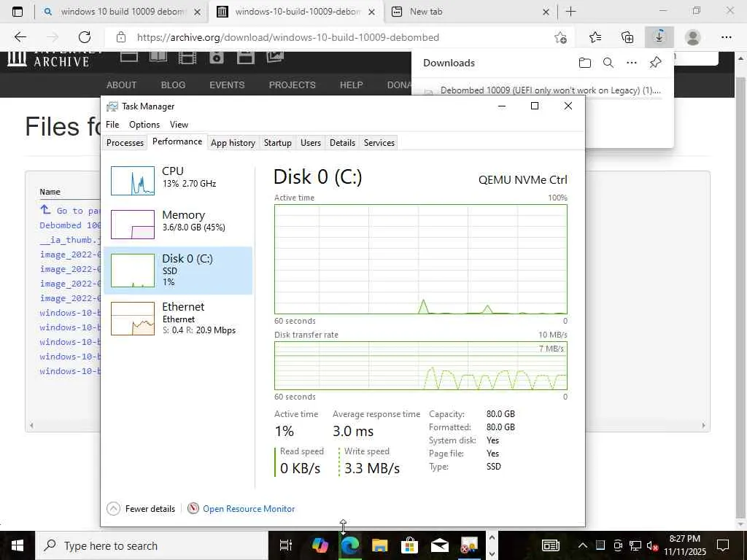Open Edge Settings and more menu
747x560 pixels.
click(726, 37)
